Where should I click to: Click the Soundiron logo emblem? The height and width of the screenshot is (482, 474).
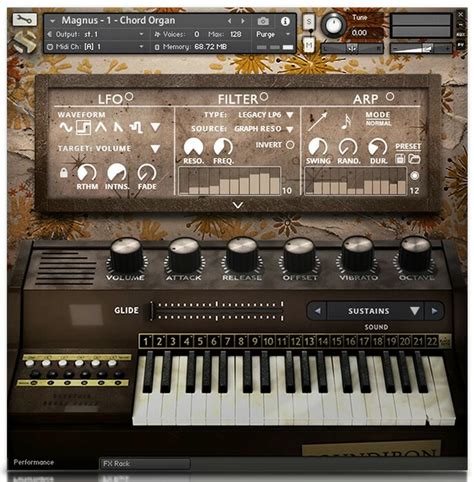point(25,42)
